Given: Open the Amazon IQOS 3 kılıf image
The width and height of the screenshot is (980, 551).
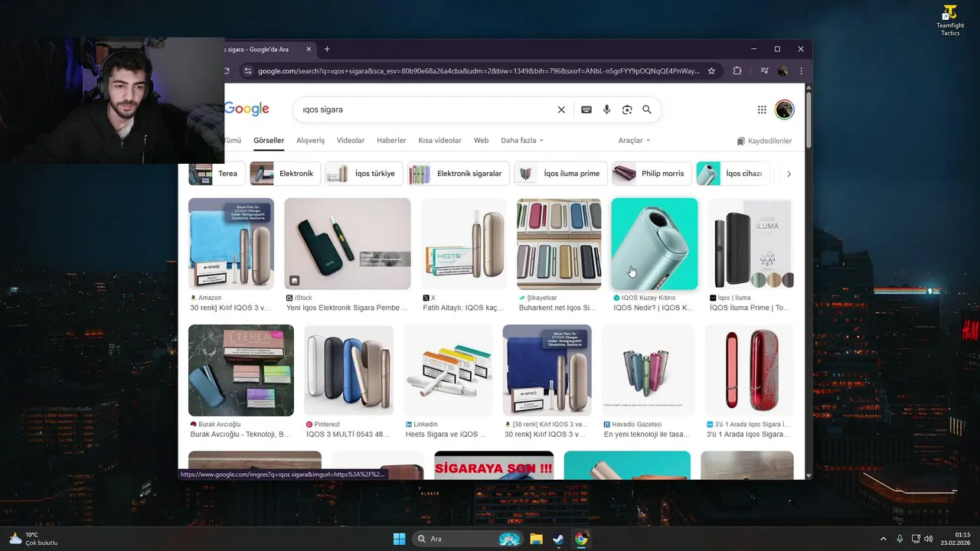Looking at the screenshot, I should click(231, 244).
